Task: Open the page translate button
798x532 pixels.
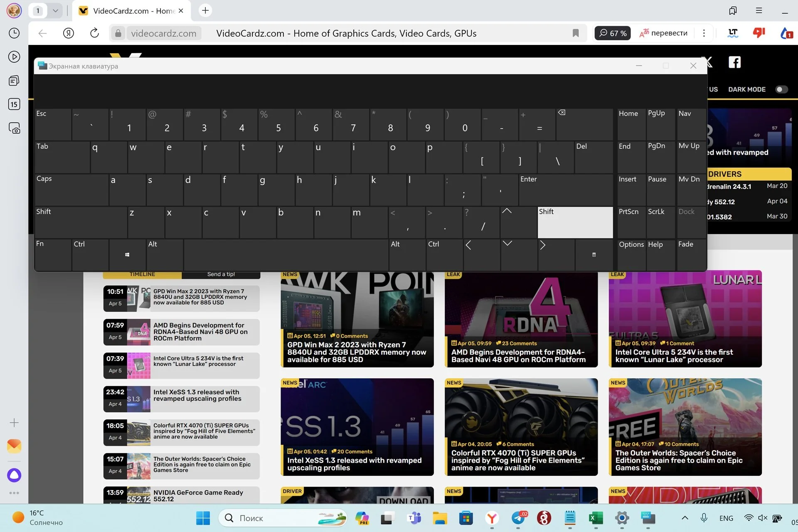Action: [664, 33]
